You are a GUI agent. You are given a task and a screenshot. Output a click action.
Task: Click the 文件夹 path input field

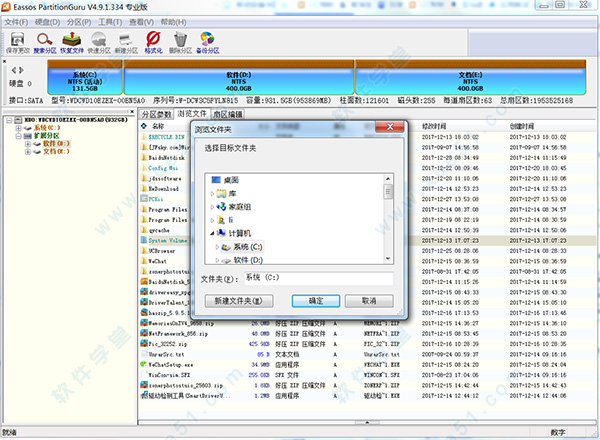coord(318,278)
